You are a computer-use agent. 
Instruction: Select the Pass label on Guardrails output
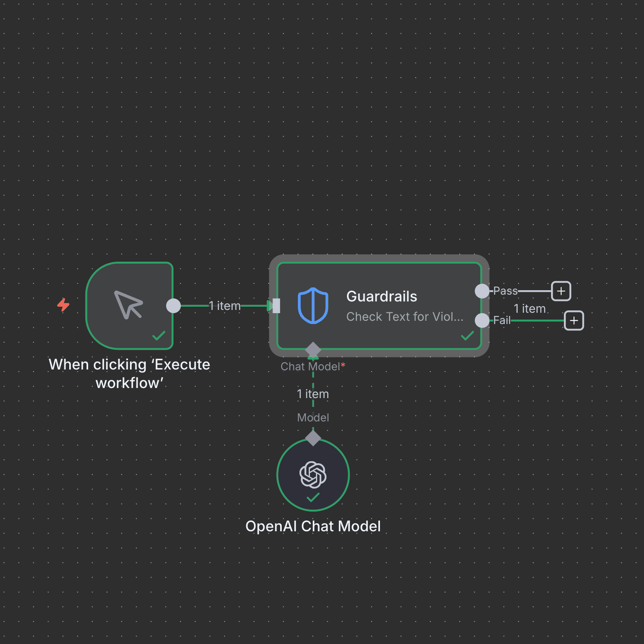[505, 291]
